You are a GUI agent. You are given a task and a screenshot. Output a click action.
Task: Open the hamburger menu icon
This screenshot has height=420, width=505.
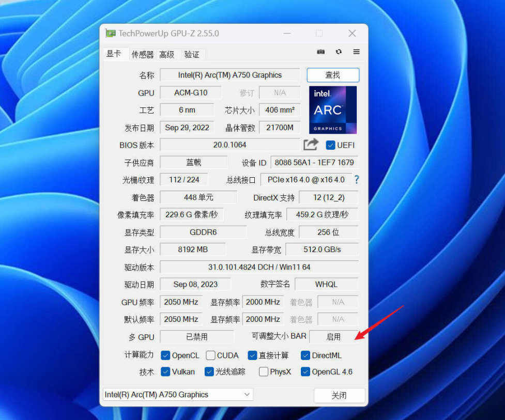(356, 52)
